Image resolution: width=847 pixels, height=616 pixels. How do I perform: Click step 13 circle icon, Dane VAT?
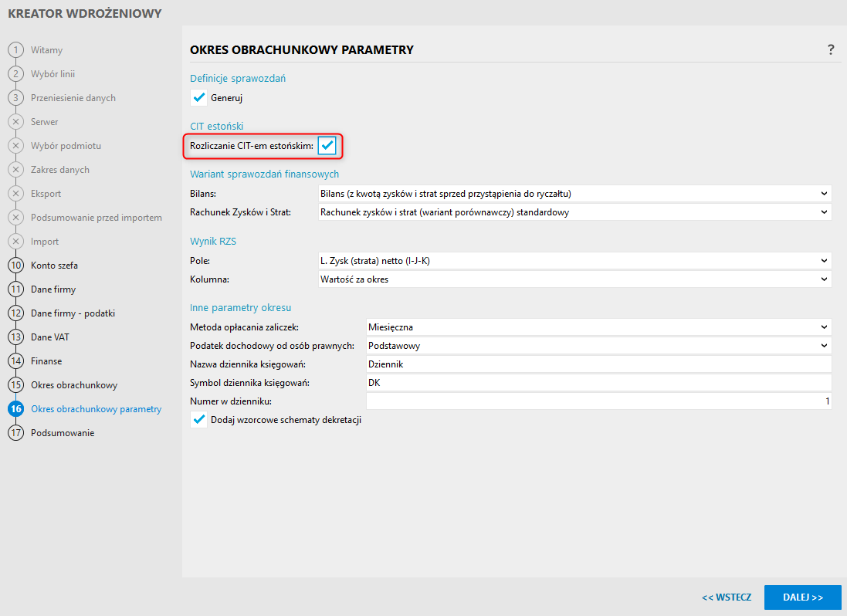pos(15,337)
